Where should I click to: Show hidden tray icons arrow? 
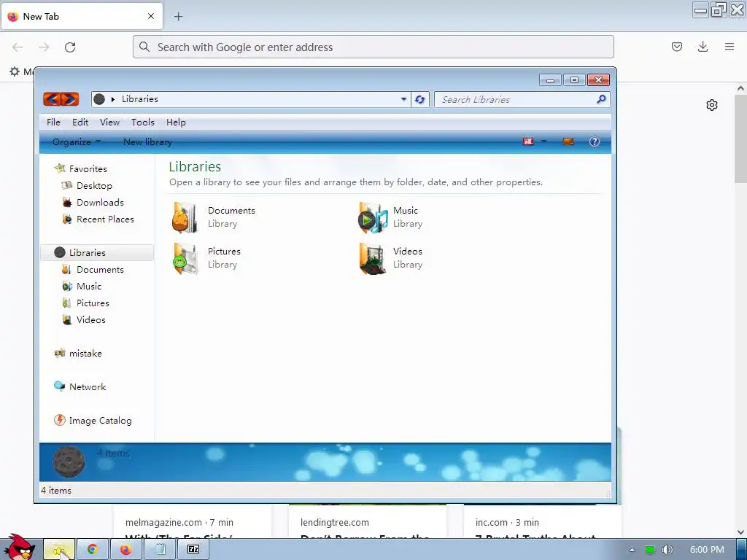click(x=632, y=550)
